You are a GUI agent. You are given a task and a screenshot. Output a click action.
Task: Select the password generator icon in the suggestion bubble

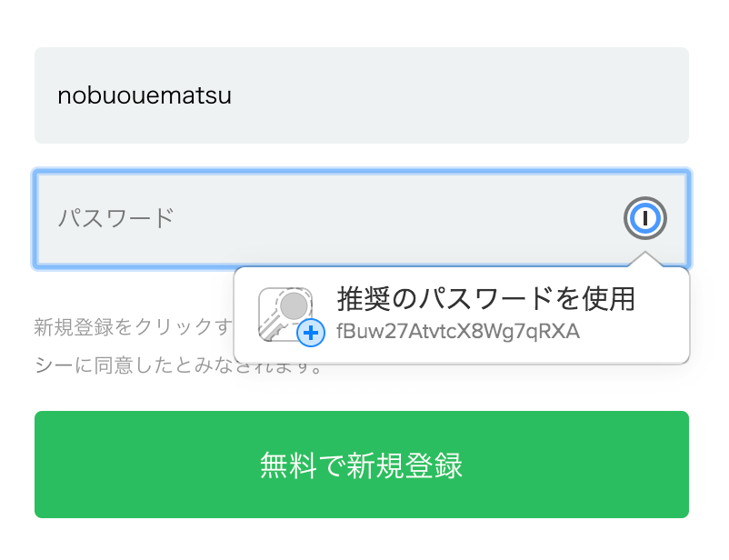pos(286,314)
